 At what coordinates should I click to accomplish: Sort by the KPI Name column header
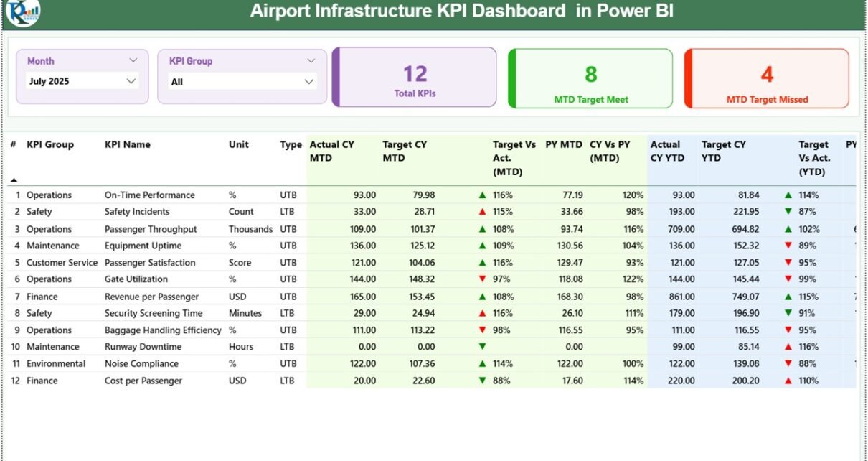[x=128, y=144]
